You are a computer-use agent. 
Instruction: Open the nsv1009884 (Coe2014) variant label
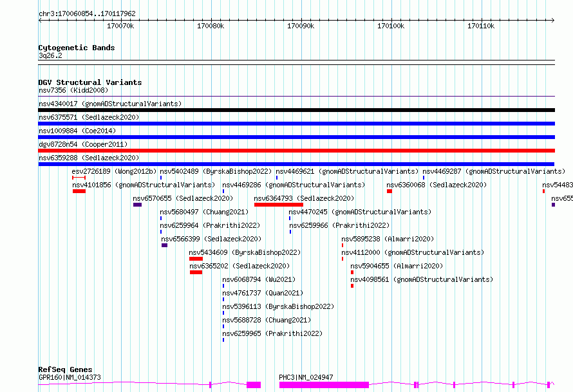click(x=77, y=131)
